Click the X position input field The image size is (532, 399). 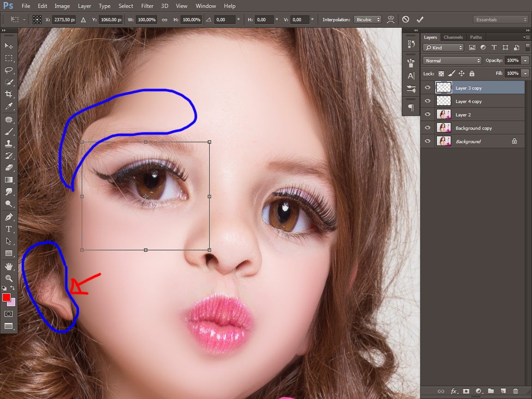[64, 20]
